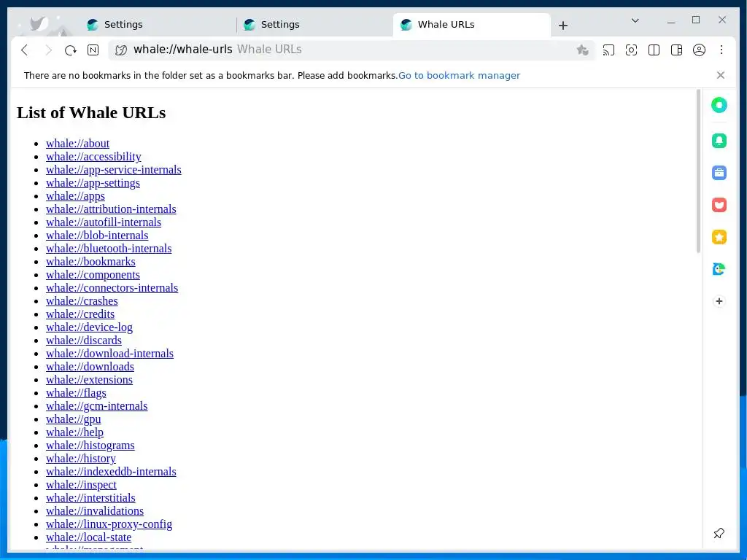Open the whale://apps link
Screen dimensions: 747x560
tap(75, 195)
